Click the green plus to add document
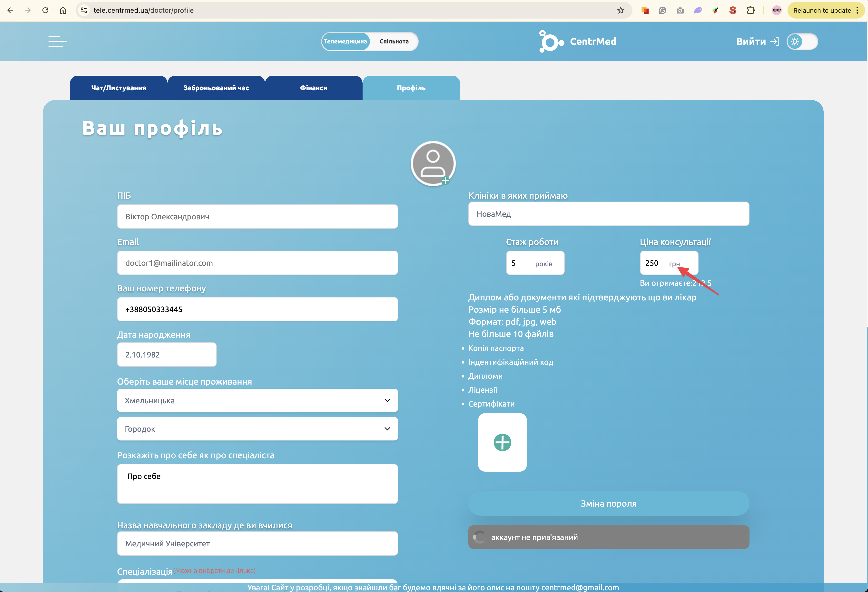 pos(502,442)
